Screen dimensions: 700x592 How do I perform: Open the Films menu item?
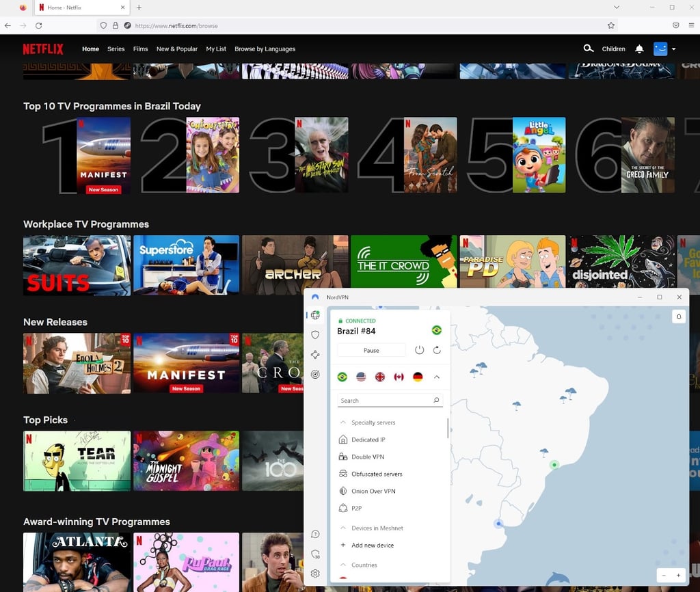point(140,49)
